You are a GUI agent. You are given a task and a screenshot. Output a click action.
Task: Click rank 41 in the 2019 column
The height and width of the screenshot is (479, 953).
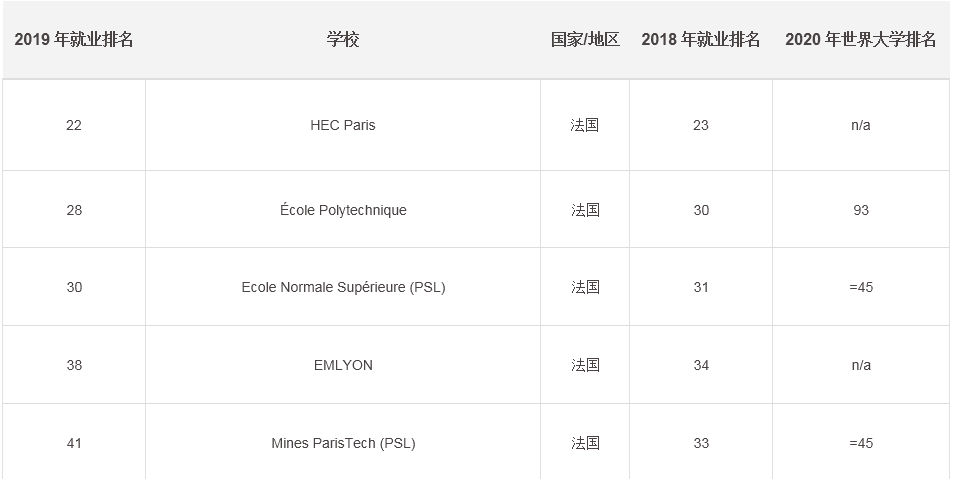74,443
